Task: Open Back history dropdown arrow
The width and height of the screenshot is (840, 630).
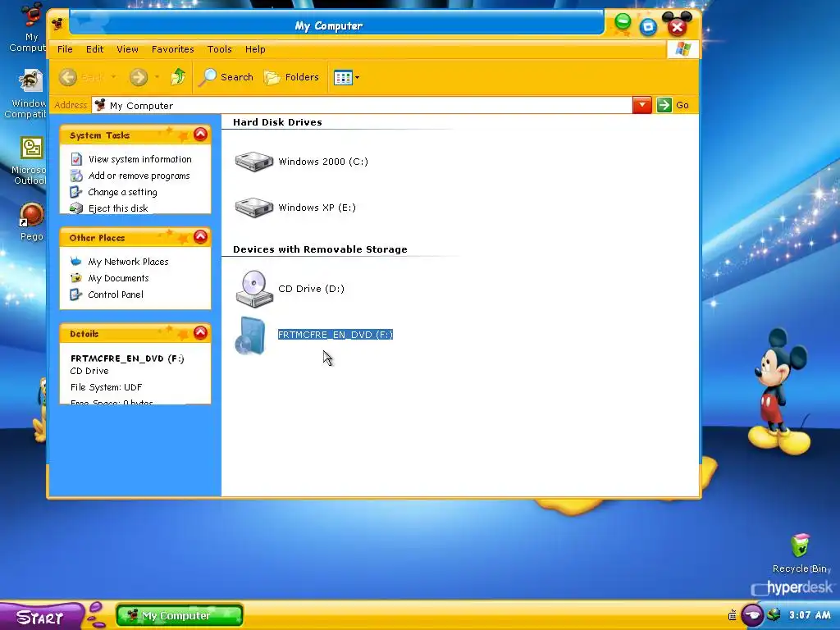Action: [113, 77]
